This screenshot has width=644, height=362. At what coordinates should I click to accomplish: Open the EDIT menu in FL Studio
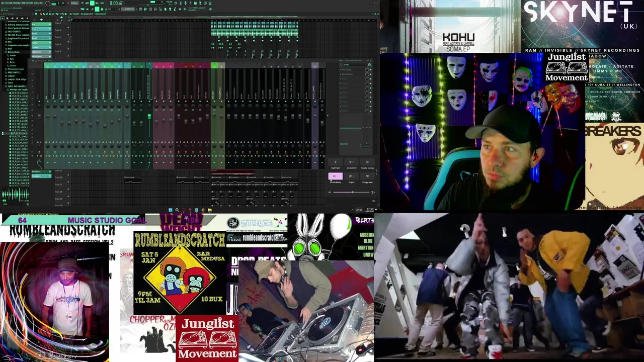7,3
